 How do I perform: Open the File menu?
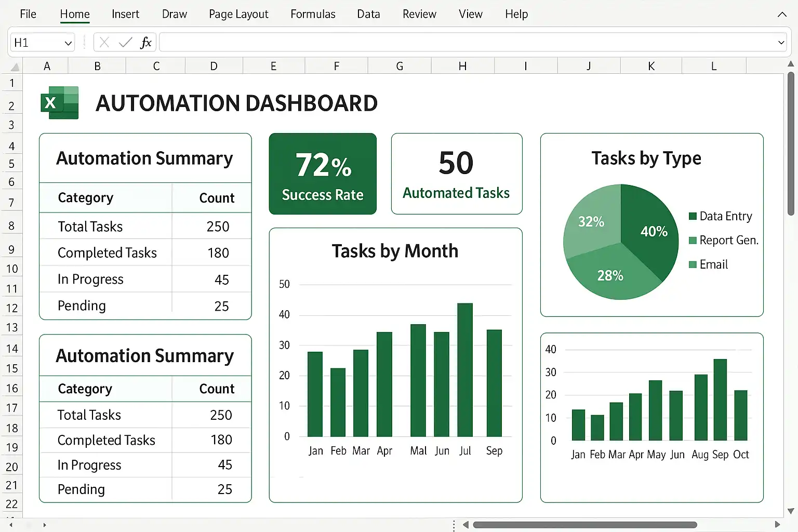point(28,14)
